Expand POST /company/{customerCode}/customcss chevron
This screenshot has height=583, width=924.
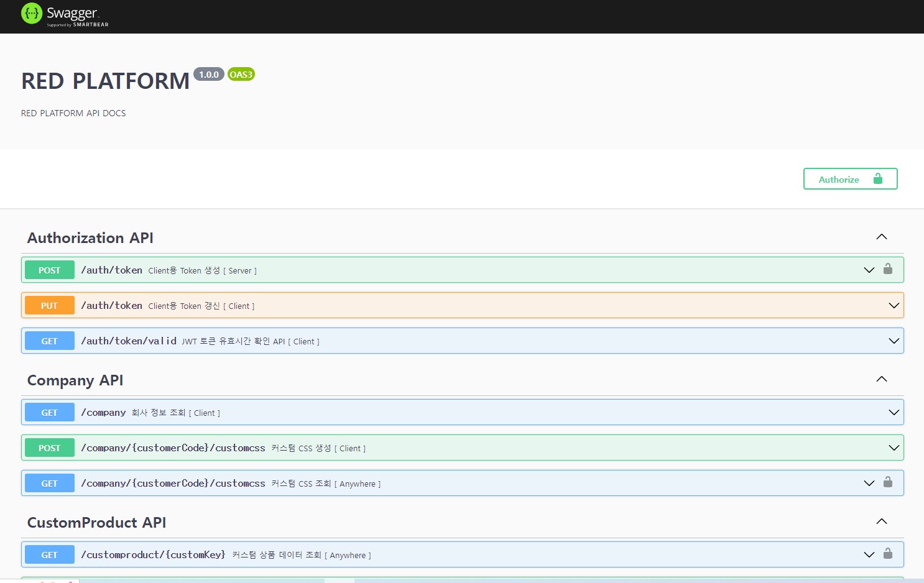click(x=894, y=448)
